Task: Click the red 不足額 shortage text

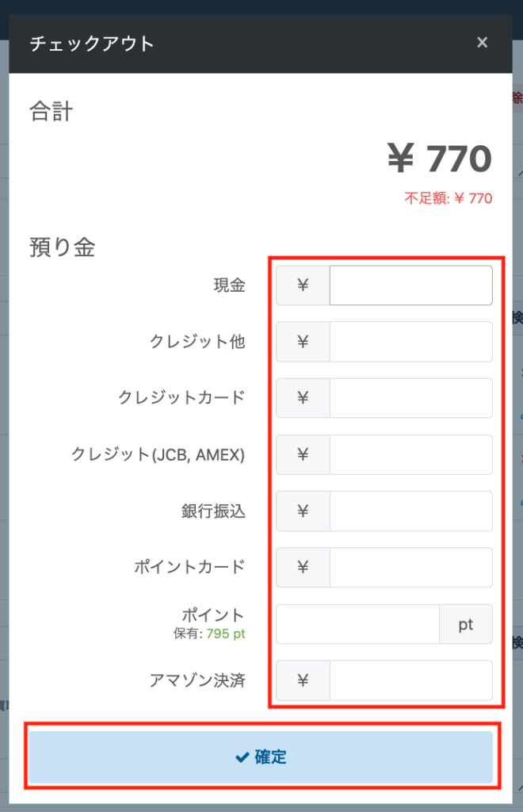Action: click(448, 198)
